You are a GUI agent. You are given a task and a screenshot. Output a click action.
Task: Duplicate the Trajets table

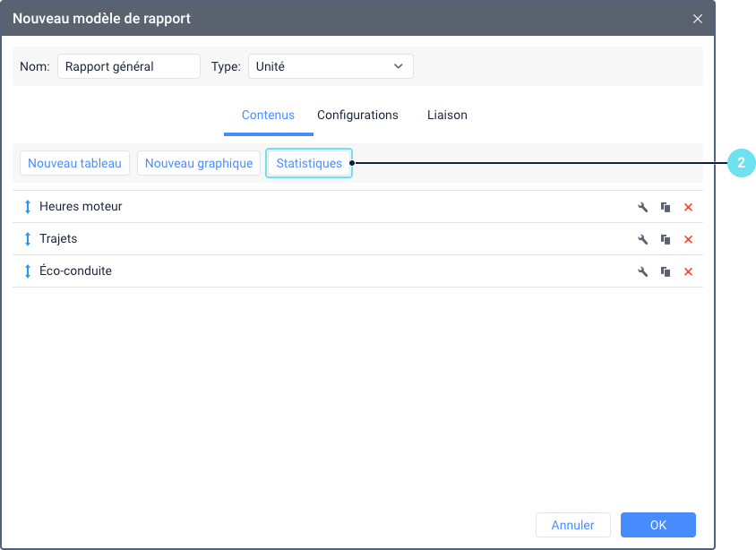pos(666,239)
